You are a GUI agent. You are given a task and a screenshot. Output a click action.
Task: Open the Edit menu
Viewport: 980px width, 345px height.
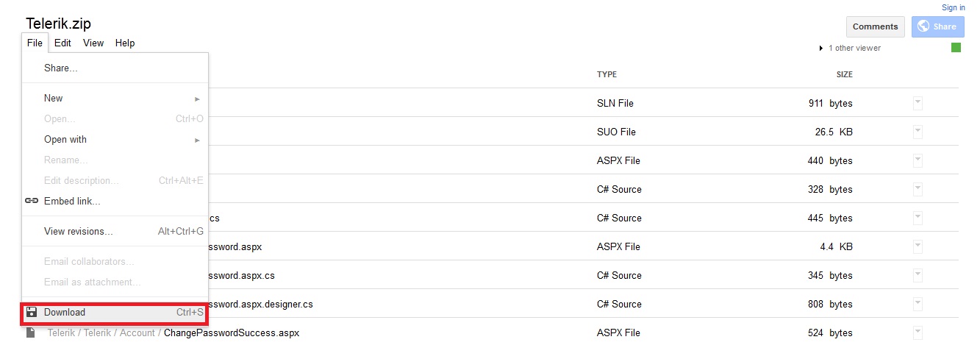(62, 43)
